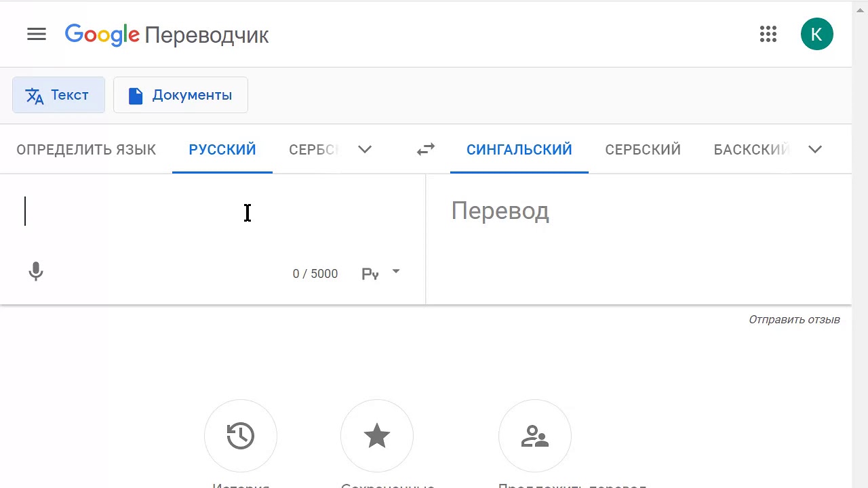Select Баскский as target language
The width and height of the screenshot is (868, 488).
[x=751, y=150]
